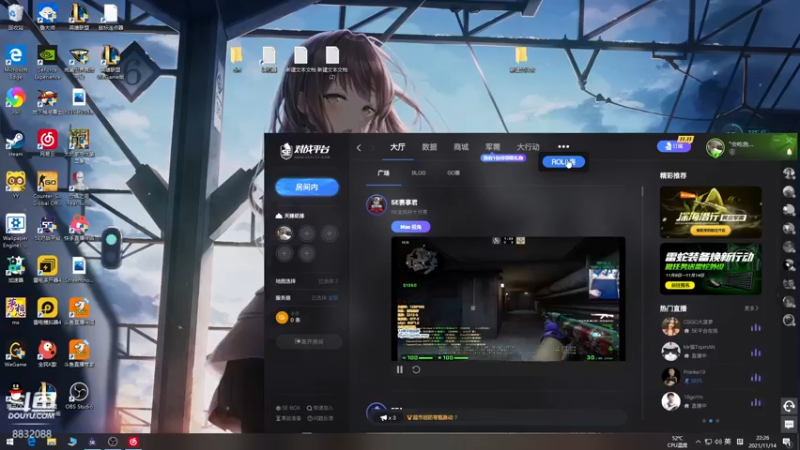Expand 更多 in 热门直播

[752, 308]
